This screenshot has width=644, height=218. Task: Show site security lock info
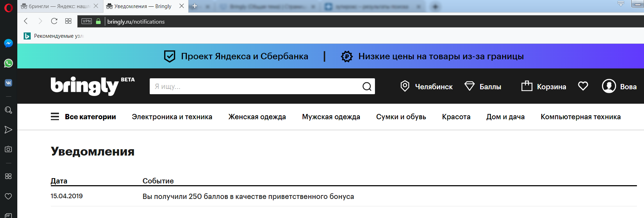pos(99,22)
